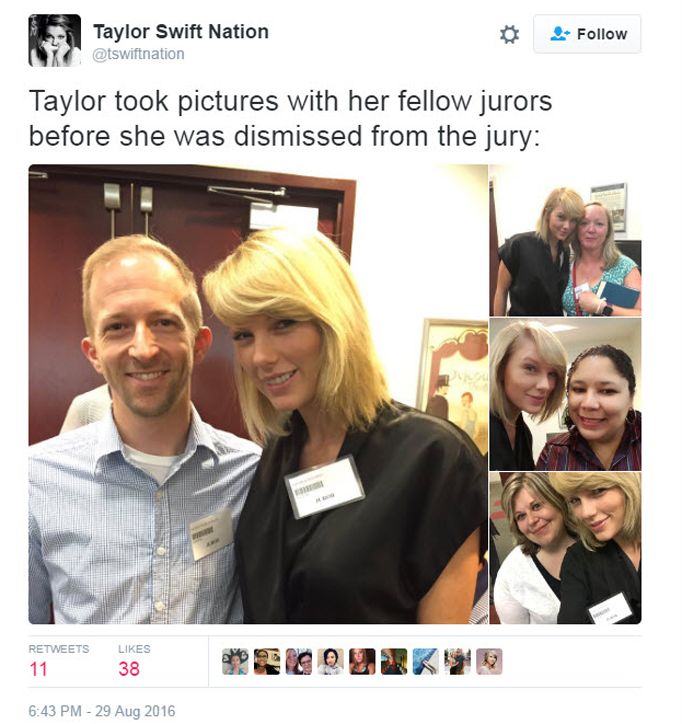682x724 pixels.
Task: Open the third liker avatar showing two people
Action: tap(299, 662)
